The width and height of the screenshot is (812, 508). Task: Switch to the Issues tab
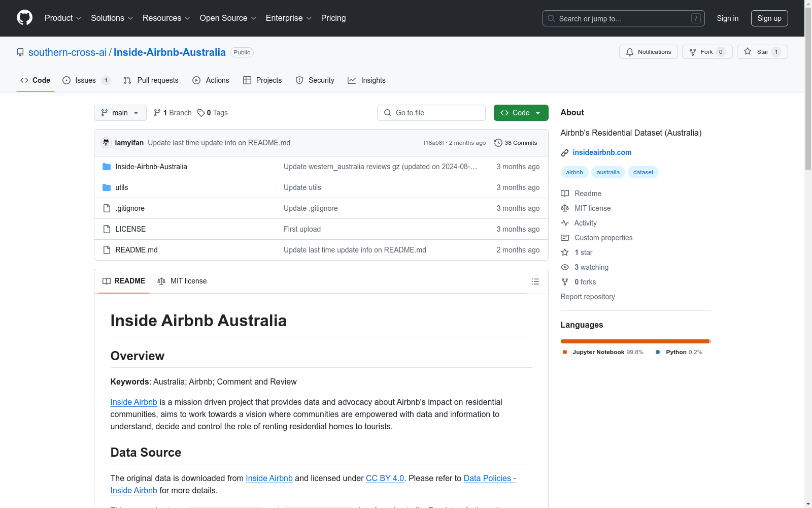click(86, 80)
